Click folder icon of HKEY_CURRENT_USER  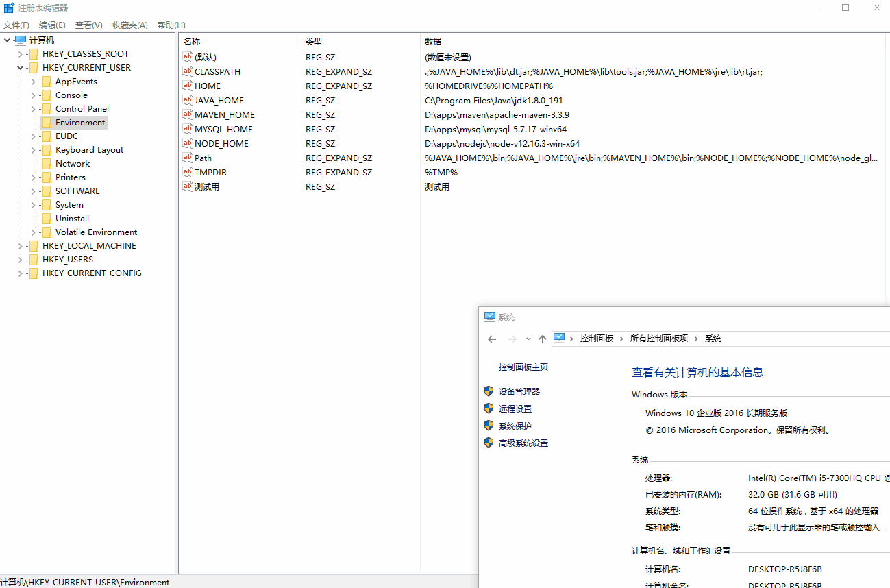click(34, 68)
